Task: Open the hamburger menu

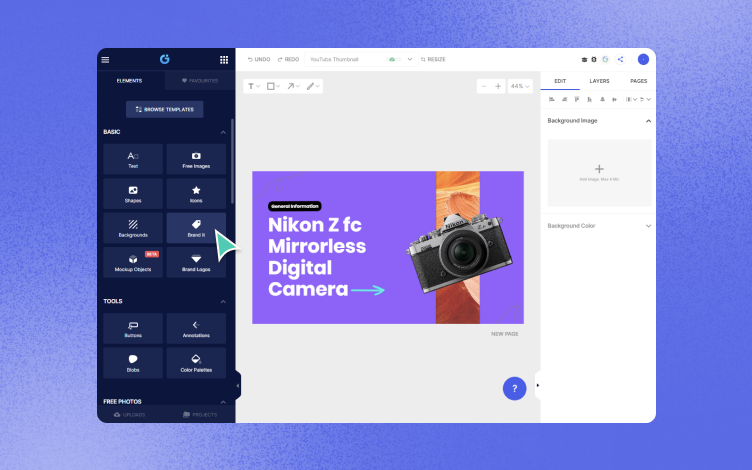Action: (x=106, y=59)
